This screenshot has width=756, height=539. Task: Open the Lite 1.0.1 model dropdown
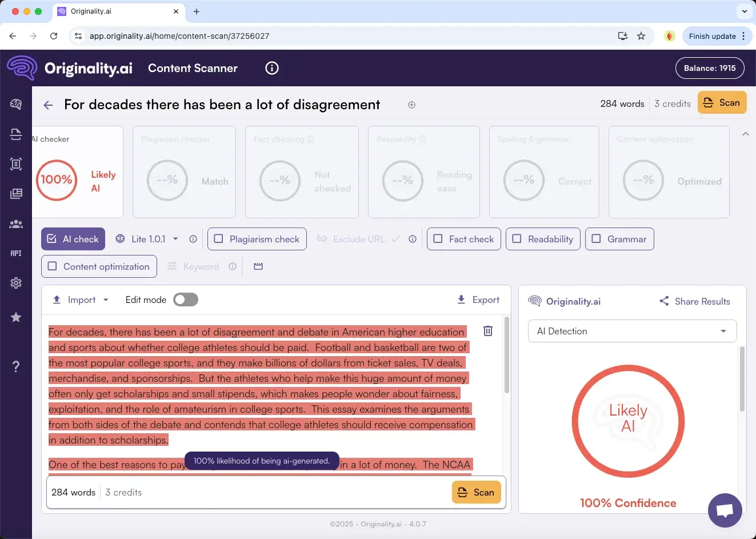tap(148, 239)
